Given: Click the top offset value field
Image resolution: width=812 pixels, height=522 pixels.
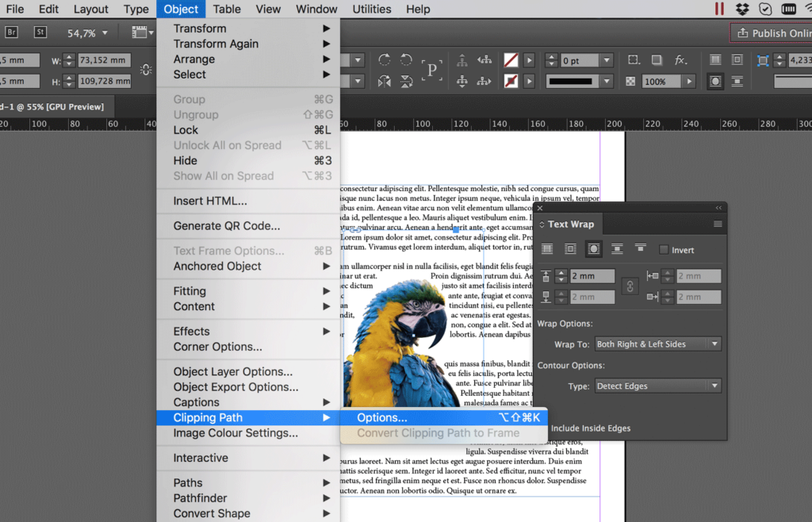Looking at the screenshot, I should pos(591,275).
